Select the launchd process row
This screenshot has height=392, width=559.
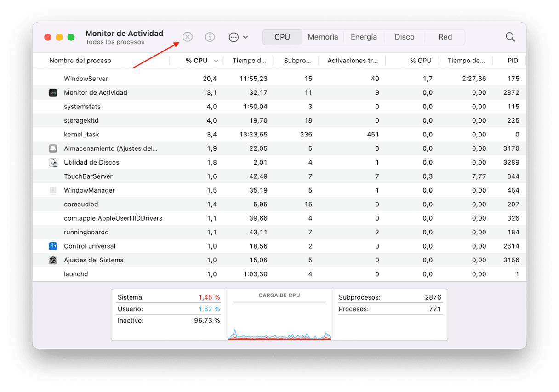pyautogui.click(x=279, y=274)
